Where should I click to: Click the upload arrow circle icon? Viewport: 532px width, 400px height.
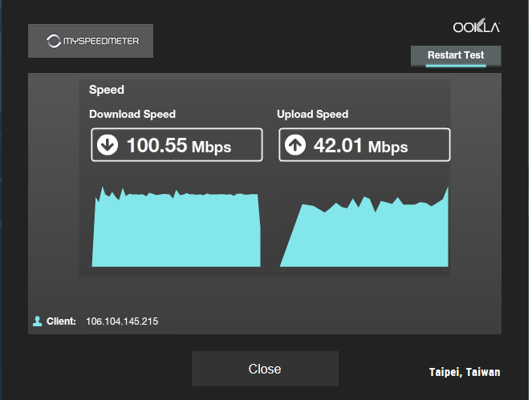pyautogui.click(x=295, y=145)
